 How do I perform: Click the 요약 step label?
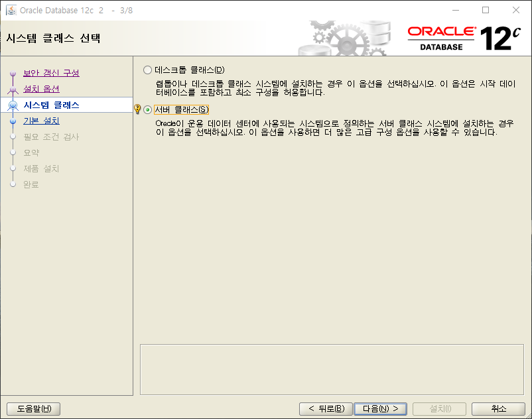pos(31,152)
